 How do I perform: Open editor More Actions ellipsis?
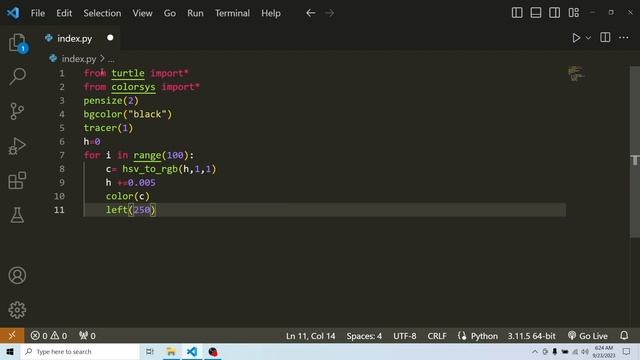point(624,38)
